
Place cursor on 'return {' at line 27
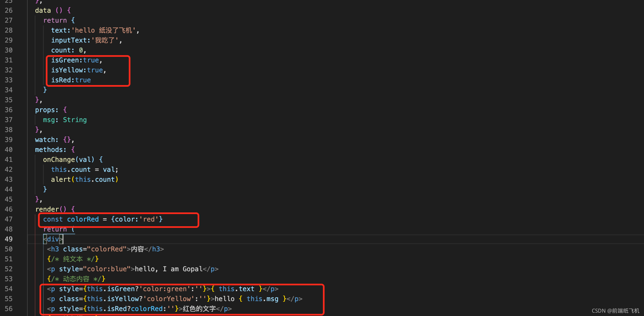pyautogui.click(x=59, y=20)
